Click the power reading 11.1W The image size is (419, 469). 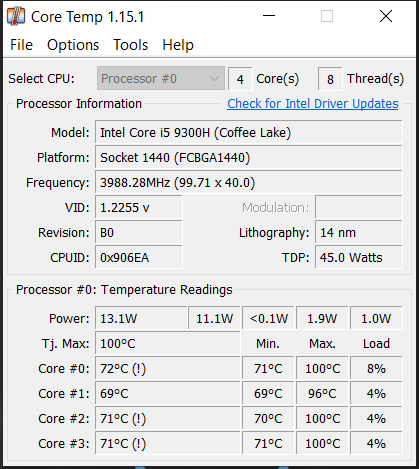[214, 318]
